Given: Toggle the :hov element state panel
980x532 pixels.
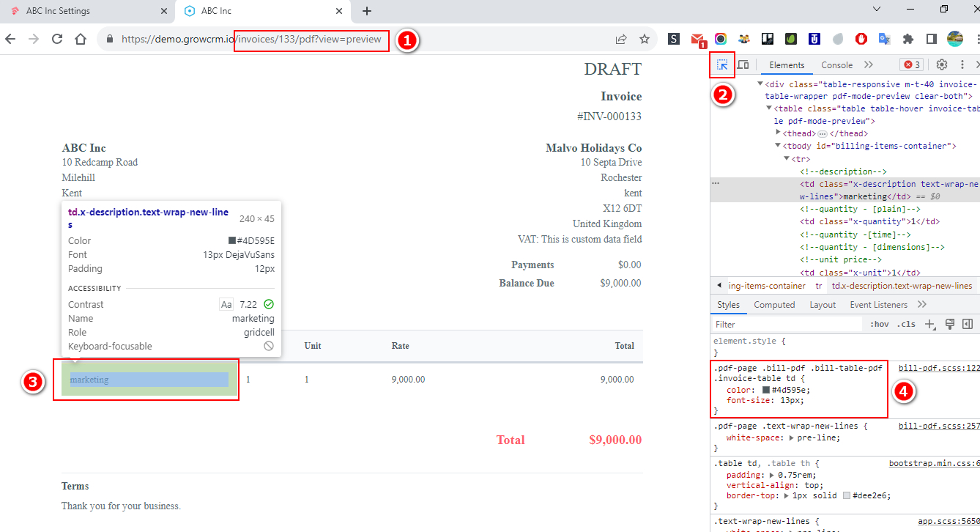Looking at the screenshot, I should 879,324.
